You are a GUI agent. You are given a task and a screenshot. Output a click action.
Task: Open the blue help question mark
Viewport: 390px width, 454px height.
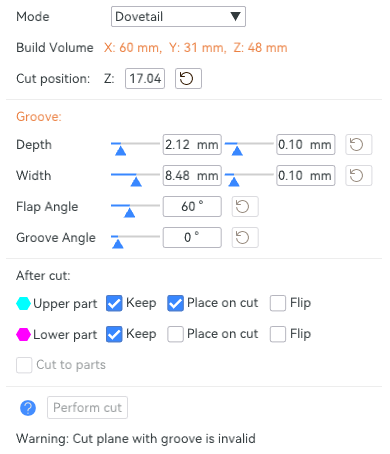(28, 408)
